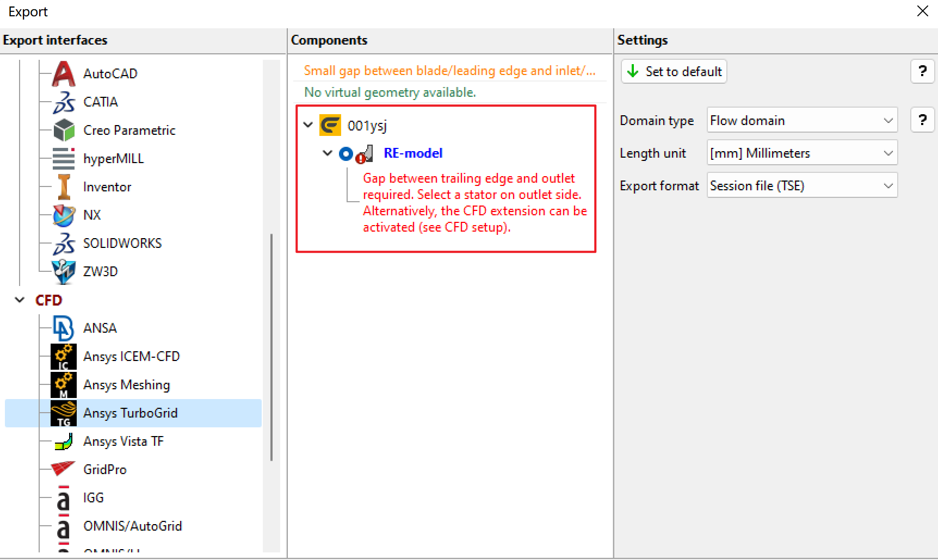The width and height of the screenshot is (938, 560).
Task: Collapse the 001ysj project node
Action: pyautogui.click(x=308, y=125)
